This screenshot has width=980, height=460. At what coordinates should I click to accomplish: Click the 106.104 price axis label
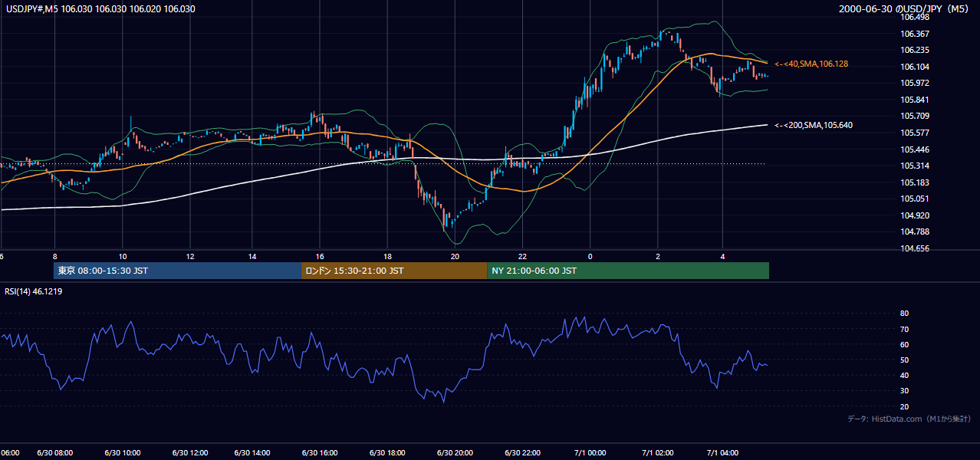[914, 67]
